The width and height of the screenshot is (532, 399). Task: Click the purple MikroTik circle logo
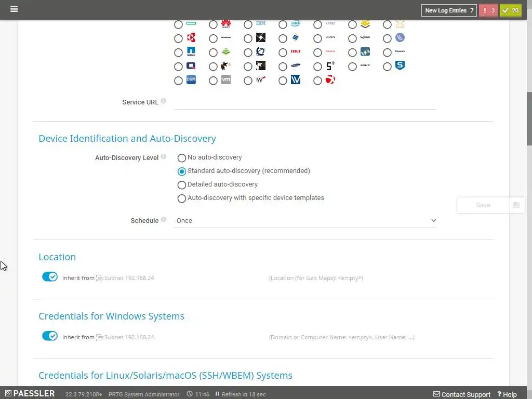(x=400, y=37)
